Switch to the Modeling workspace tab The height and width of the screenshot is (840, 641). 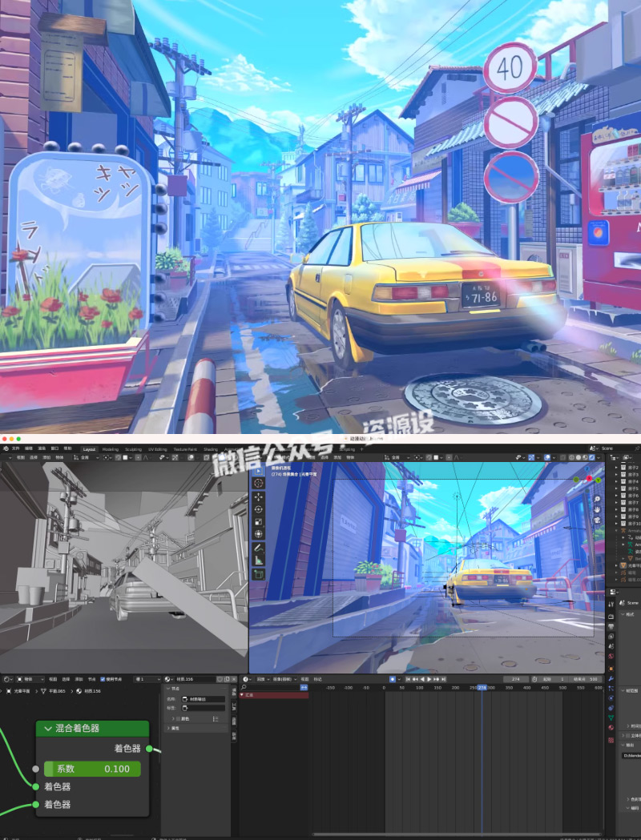111,449
